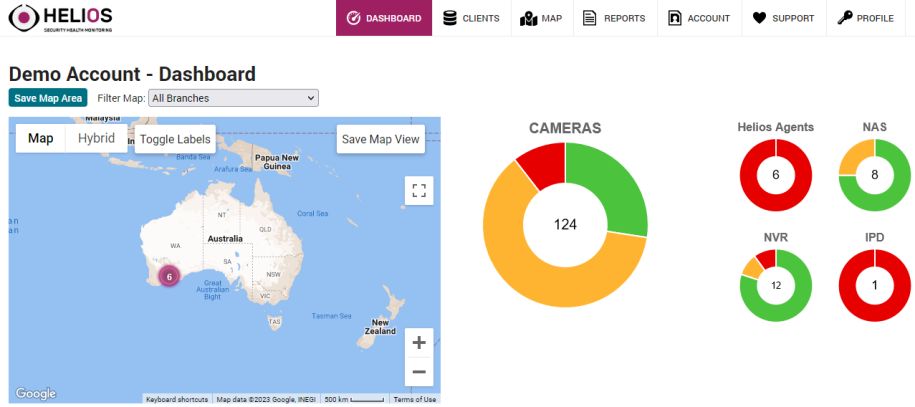This screenshot has width=915, height=407.
Task: Click the NAS chart title
Action: (x=875, y=127)
